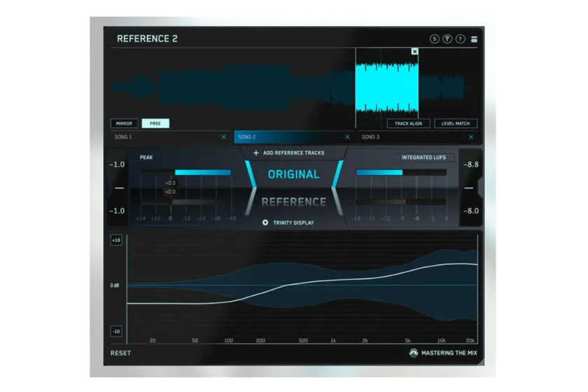The height and width of the screenshot is (392, 588).
Task: Close the SONG 2 reference track
Action: pyautogui.click(x=347, y=137)
